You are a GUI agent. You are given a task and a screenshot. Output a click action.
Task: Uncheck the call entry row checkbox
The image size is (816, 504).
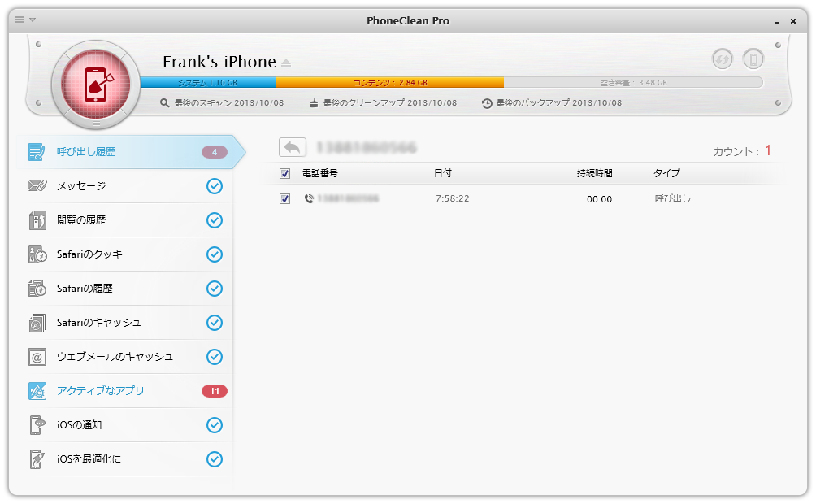point(284,198)
